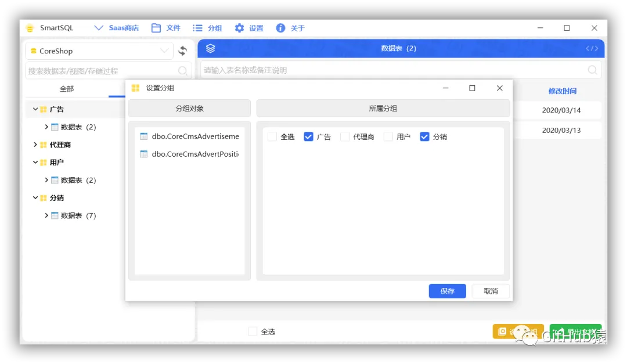Click the 所属分组 panel header

(383, 109)
